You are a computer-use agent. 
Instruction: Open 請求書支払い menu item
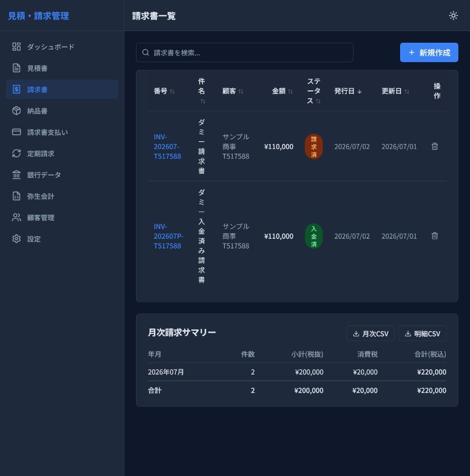pyautogui.click(x=62, y=132)
